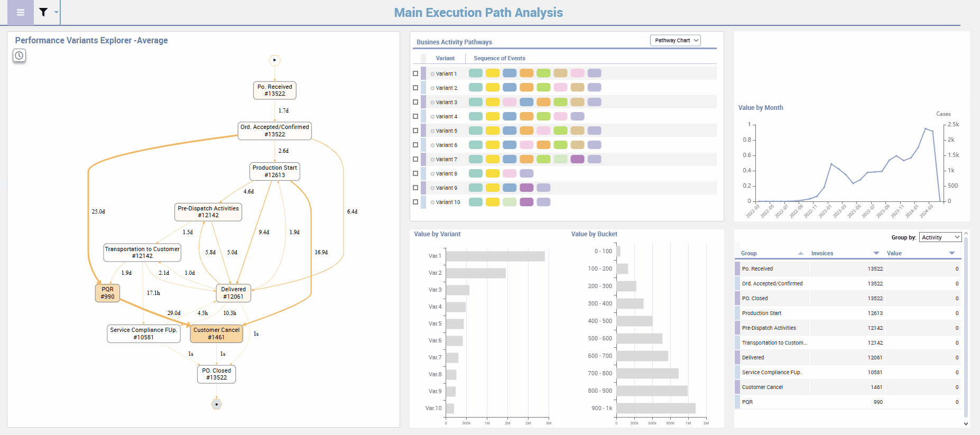
Task: Click the dark purple swatch in Variant 7 row
Action: 577,159
